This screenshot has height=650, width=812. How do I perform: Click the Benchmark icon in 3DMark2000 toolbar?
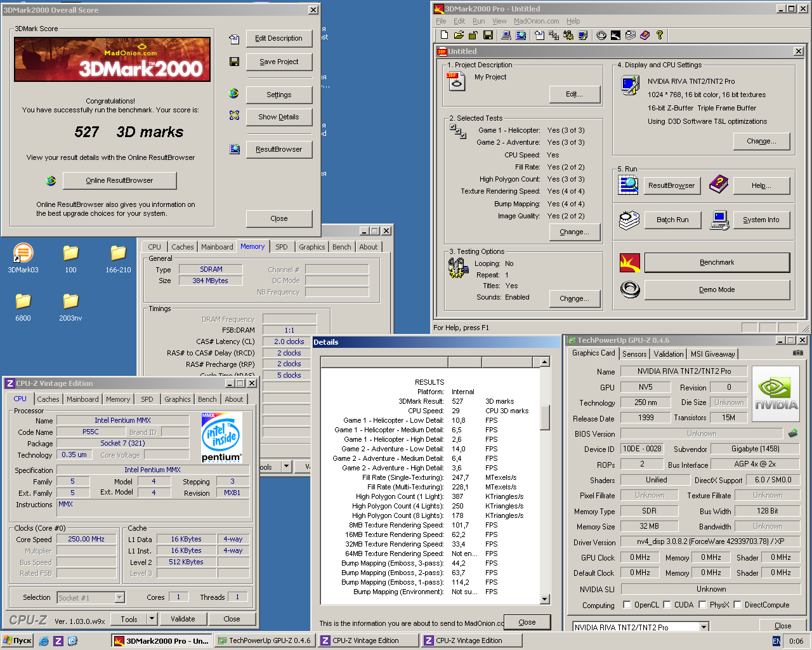pyautogui.click(x=615, y=35)
